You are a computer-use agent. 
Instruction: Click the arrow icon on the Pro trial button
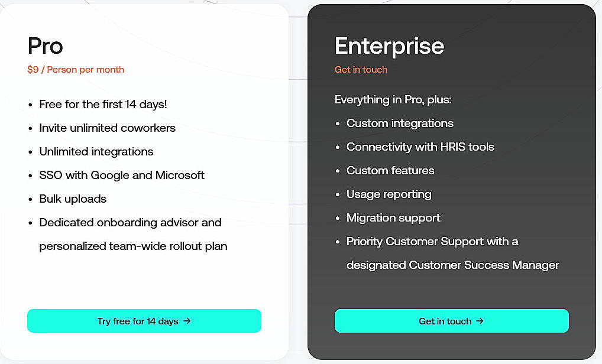[188, 321]
